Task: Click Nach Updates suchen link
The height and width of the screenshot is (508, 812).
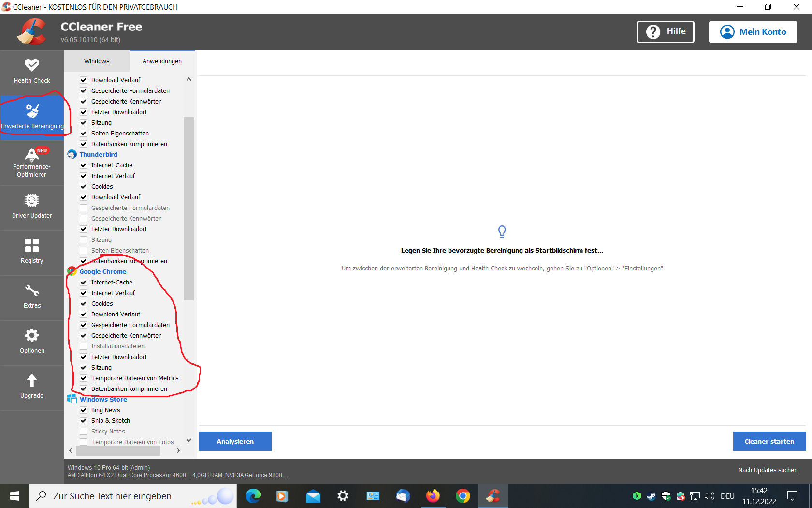Action: 768,470
